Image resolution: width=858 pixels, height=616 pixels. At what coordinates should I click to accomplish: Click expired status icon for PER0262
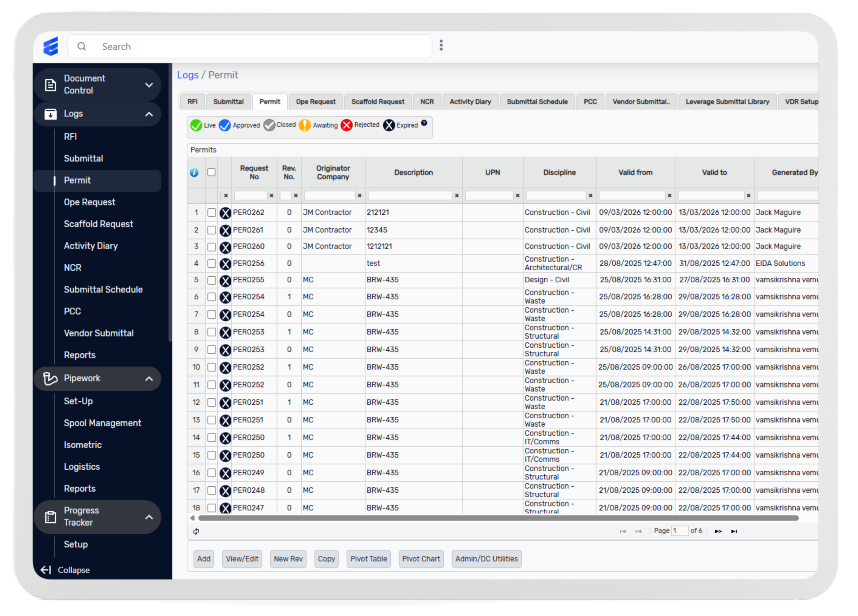tap(226, 213)
